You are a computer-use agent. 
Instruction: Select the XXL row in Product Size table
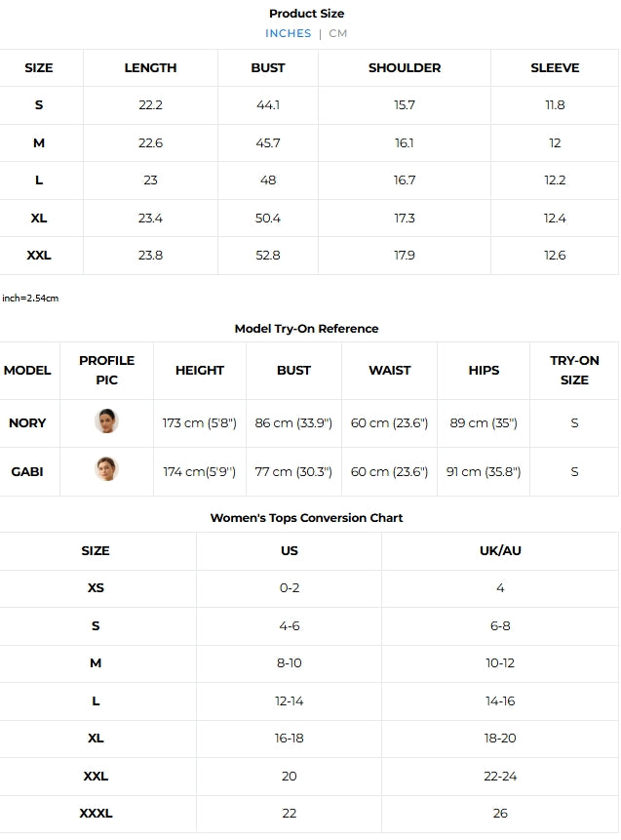click(x=39, y=256)
